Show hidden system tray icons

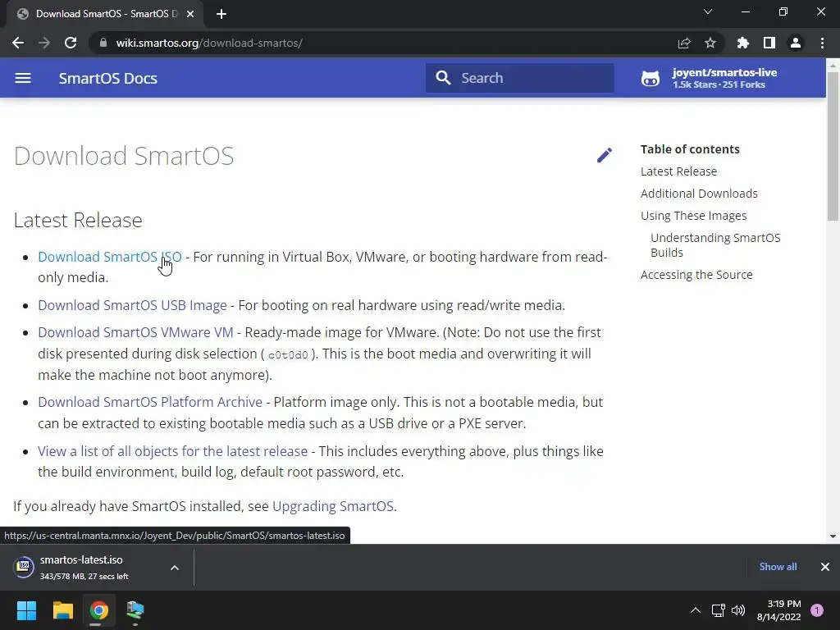pos(696,610)
